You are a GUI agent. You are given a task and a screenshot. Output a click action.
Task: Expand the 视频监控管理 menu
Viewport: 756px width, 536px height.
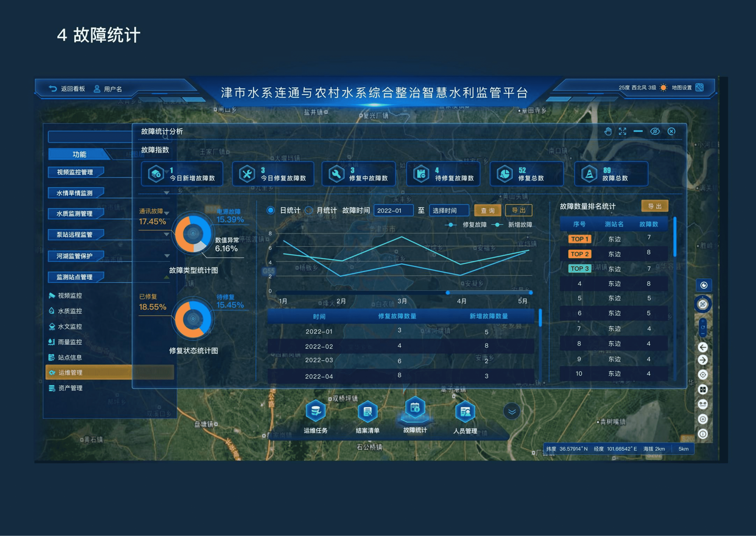(76, 172)
